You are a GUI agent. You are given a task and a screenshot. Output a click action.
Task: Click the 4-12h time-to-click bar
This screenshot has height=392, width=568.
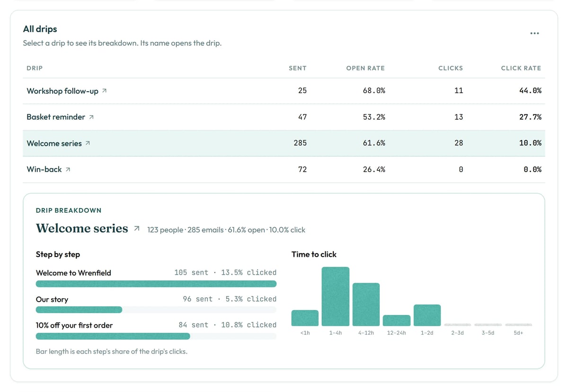click(x=366, y=305)
